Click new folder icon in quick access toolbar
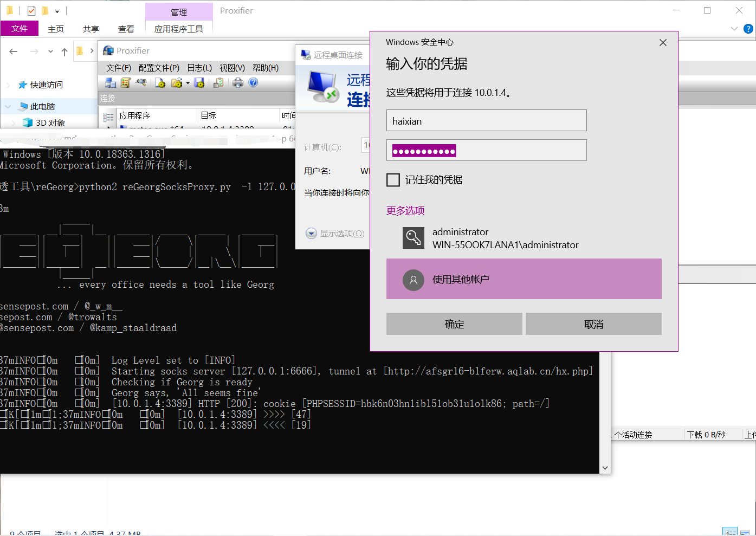 (45, 11)
